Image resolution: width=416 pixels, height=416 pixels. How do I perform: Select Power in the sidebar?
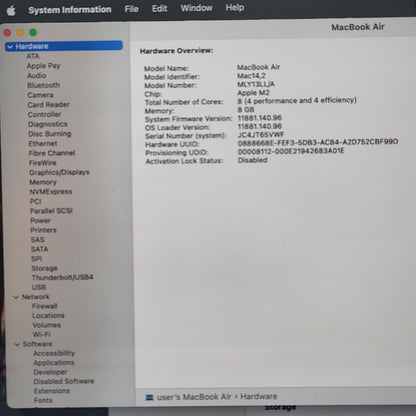coord(40,220)
